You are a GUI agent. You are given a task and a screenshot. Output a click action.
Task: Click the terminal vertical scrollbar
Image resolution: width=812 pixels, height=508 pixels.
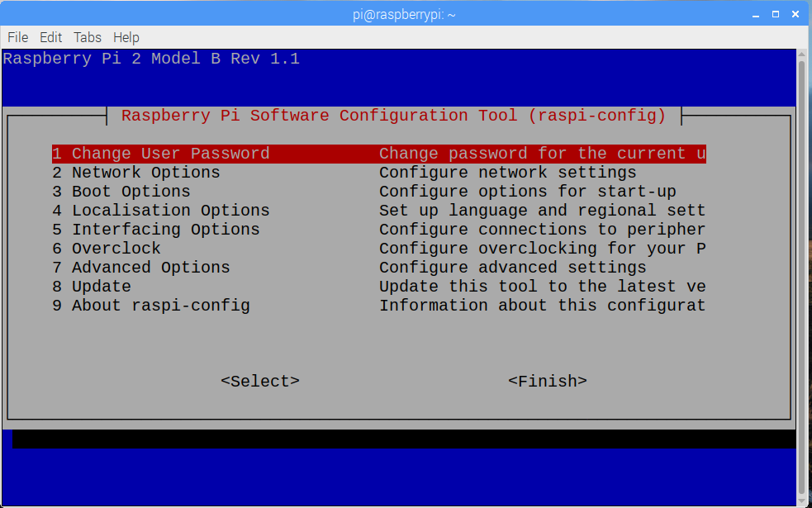(x=801, y=277)
